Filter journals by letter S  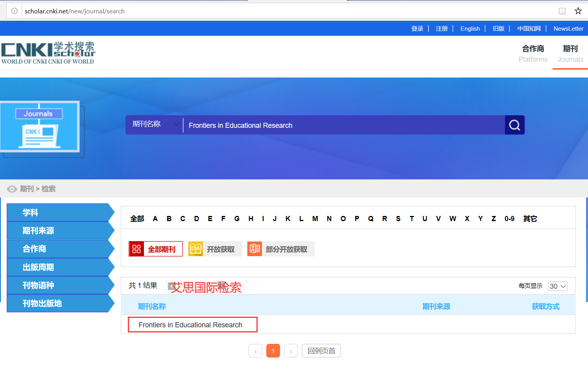coord(398,219)
